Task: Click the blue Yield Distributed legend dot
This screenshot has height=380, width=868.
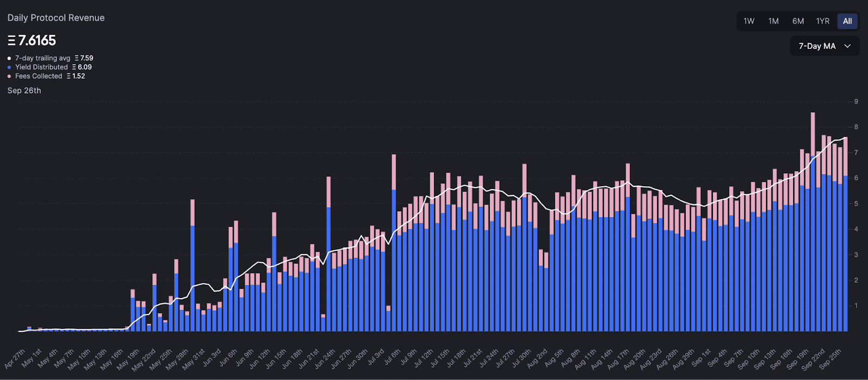Action: pos(9,67)
